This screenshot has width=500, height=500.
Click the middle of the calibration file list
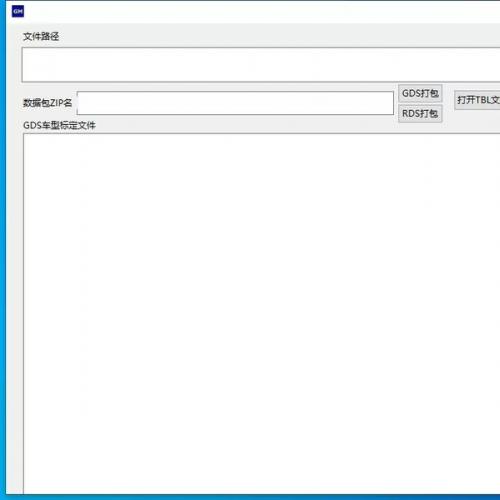262,313
